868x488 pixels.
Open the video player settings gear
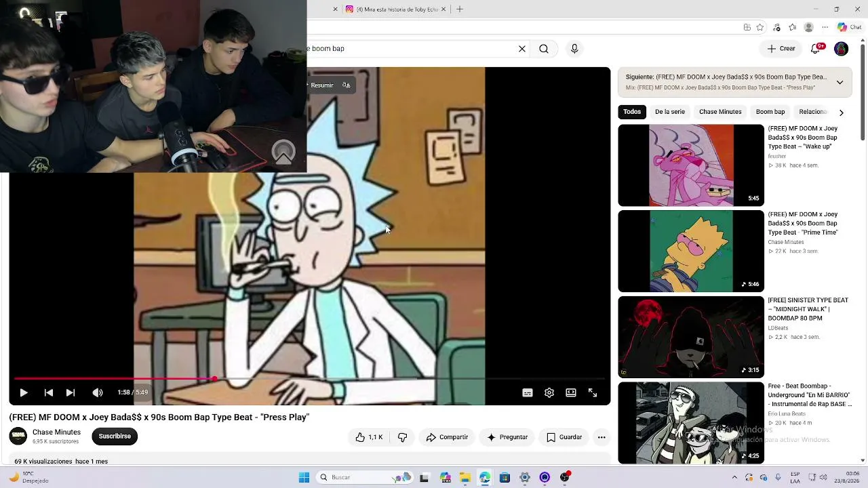tap(549, 392)
